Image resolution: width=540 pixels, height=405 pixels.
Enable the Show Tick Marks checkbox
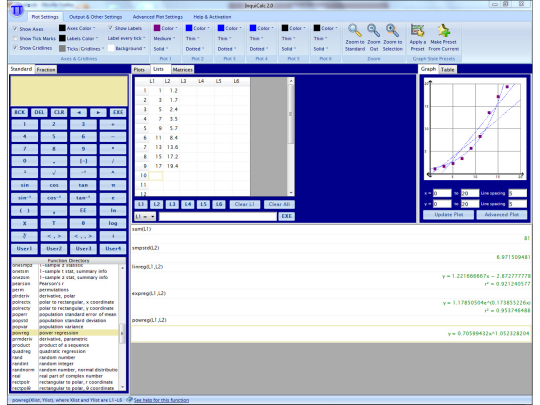pyautogui.click(x=15, y=38)
